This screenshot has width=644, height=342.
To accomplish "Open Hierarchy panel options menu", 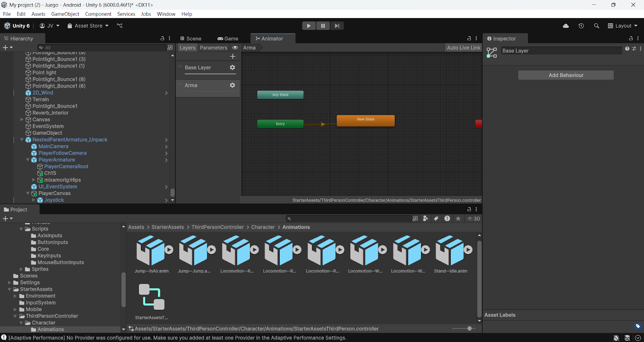I will click(x=169, y=39).
